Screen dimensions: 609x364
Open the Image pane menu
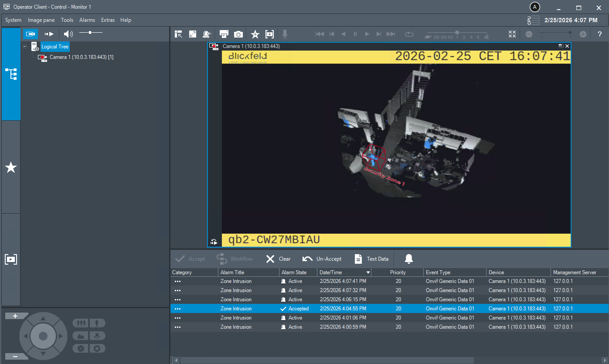click(x=41, y=20)
